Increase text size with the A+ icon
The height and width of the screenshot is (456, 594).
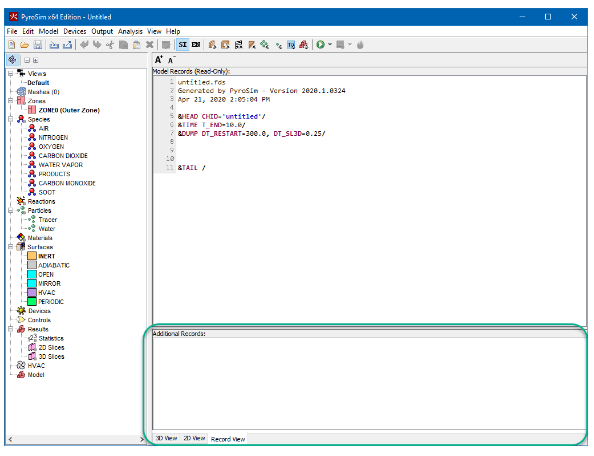159,59
